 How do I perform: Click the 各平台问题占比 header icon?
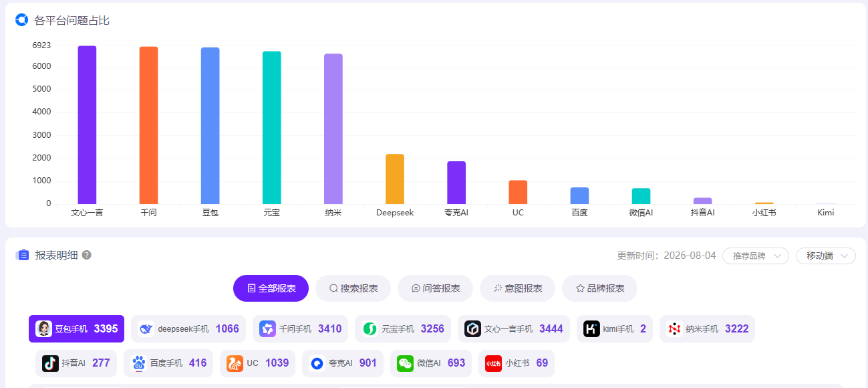click(22, 20)
